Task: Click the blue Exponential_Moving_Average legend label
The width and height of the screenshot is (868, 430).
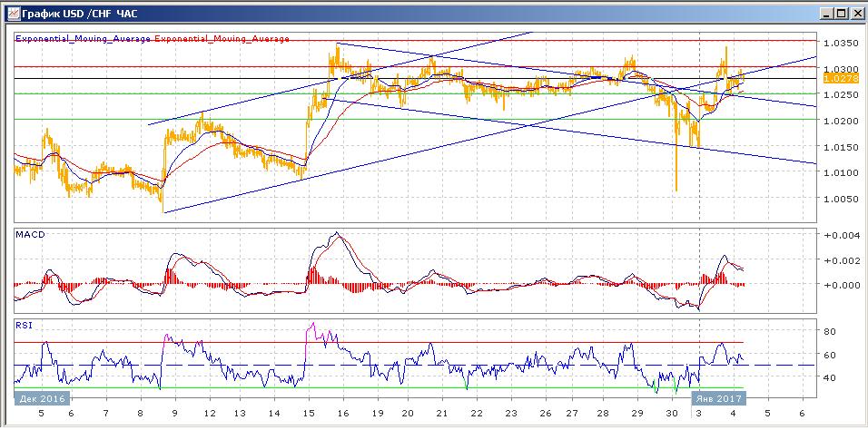Action: pyautogui.click(x=84, y=39)
